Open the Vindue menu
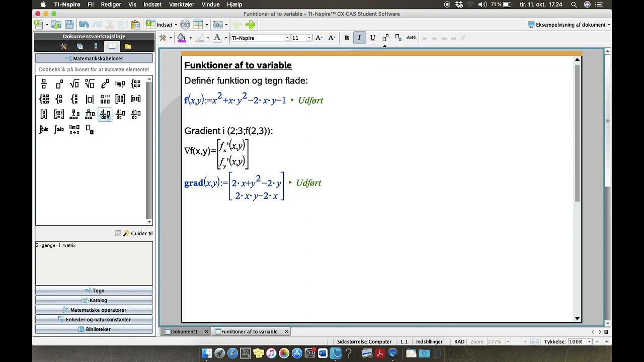The image size is (644, 362). pos(210,5)
